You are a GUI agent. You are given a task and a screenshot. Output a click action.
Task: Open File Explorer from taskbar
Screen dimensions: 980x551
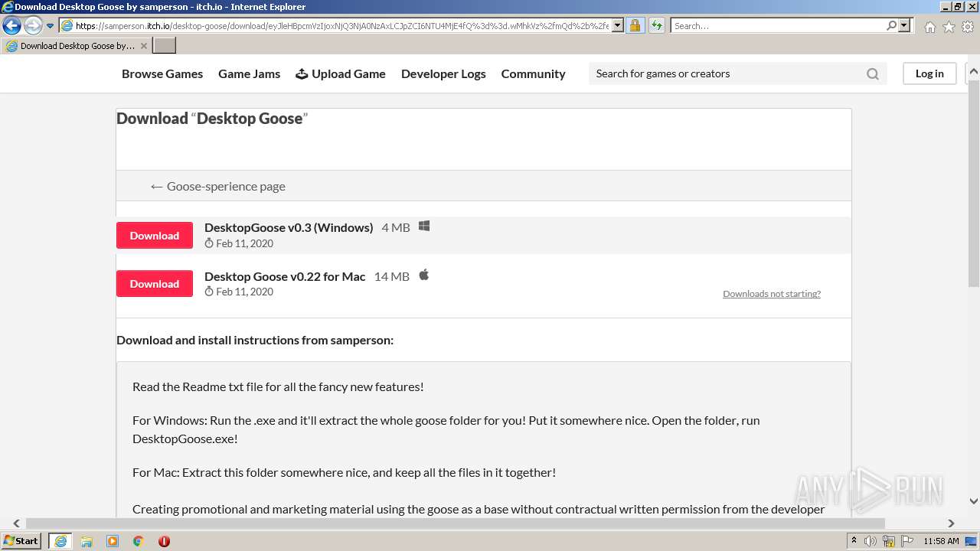(x=87, y=541)
